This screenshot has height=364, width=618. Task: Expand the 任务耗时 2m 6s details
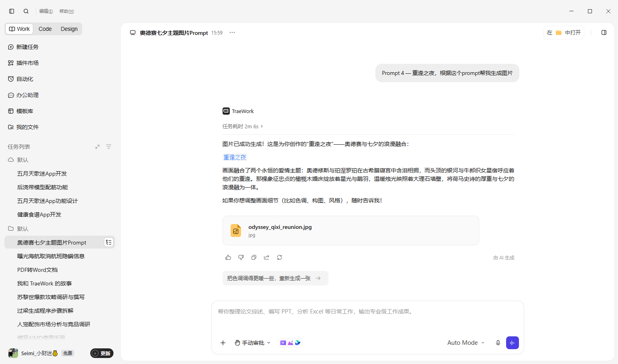243,126
